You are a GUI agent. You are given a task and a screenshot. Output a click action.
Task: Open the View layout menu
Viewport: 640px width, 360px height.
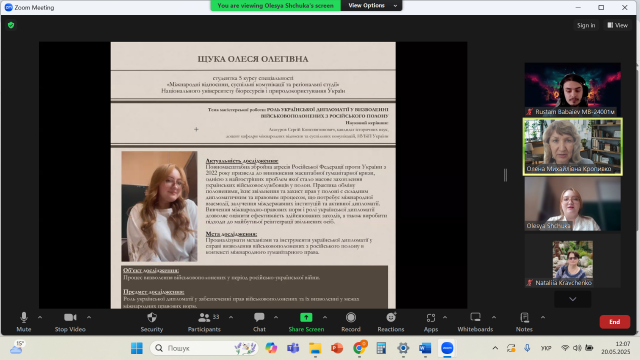pos(618,25)
